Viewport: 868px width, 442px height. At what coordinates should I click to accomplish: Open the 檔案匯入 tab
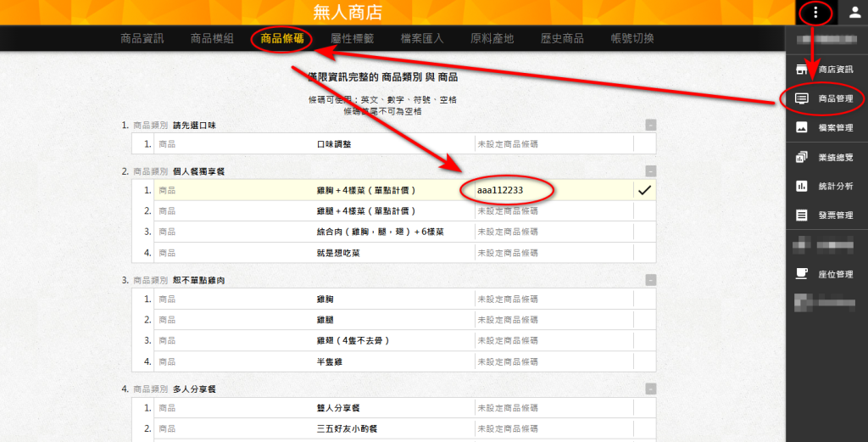coord(422,38)
